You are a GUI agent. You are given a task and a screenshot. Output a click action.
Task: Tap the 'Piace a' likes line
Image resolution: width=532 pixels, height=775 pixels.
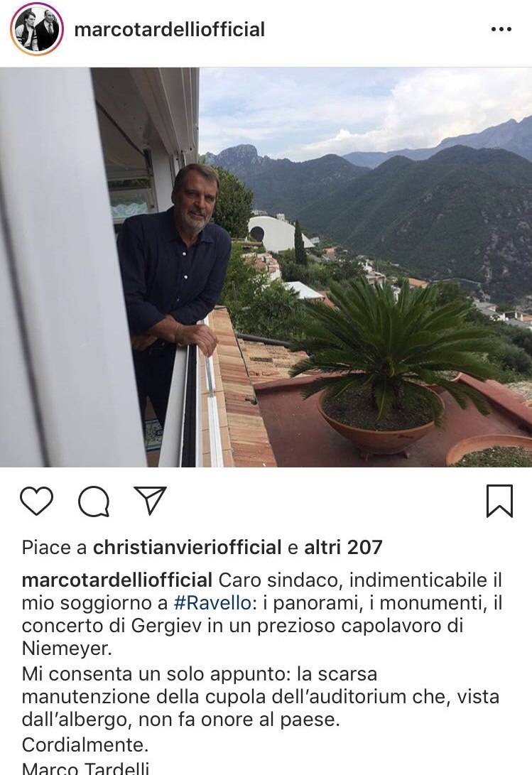[x=202, y=547]
